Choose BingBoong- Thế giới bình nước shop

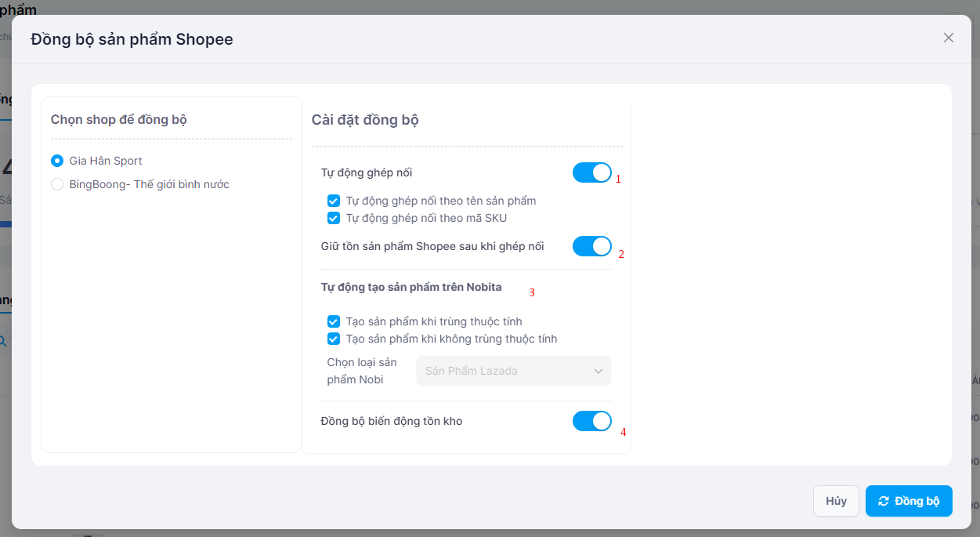57,184
